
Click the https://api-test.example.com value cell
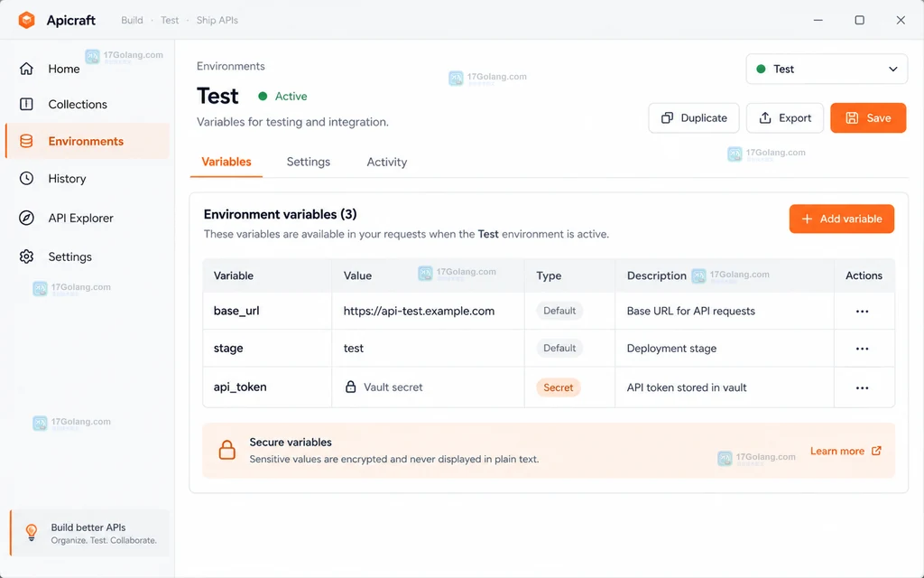pyautogui.click(x=428, y=311)
